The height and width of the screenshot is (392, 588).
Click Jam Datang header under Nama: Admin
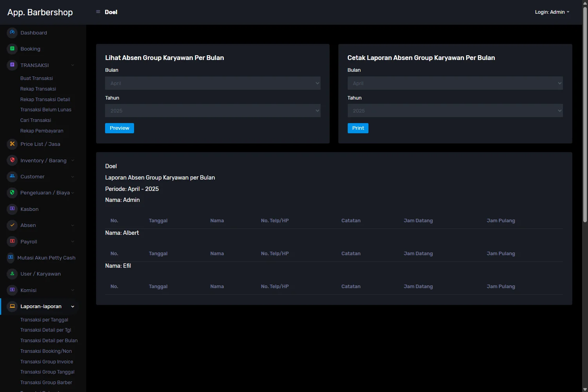tap(418, 221)
